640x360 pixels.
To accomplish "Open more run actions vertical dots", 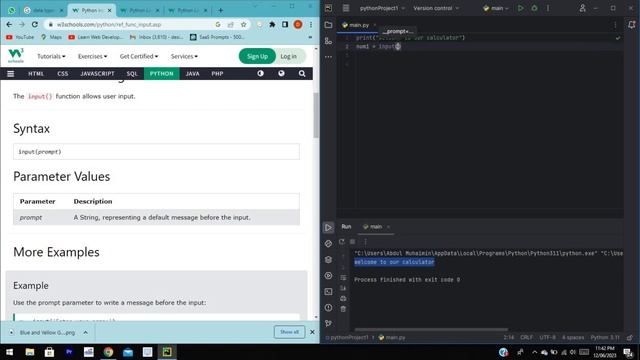I will point(548,8).
